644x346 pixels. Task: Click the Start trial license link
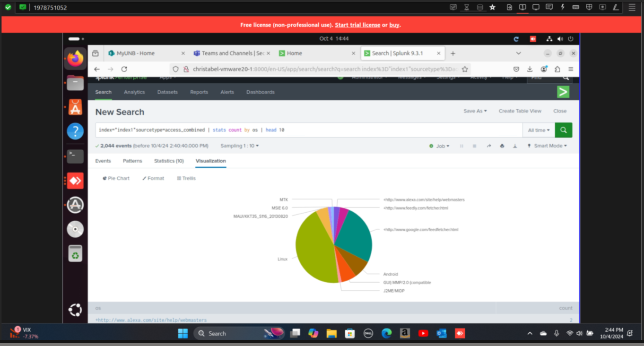click(x=357, y=25)
